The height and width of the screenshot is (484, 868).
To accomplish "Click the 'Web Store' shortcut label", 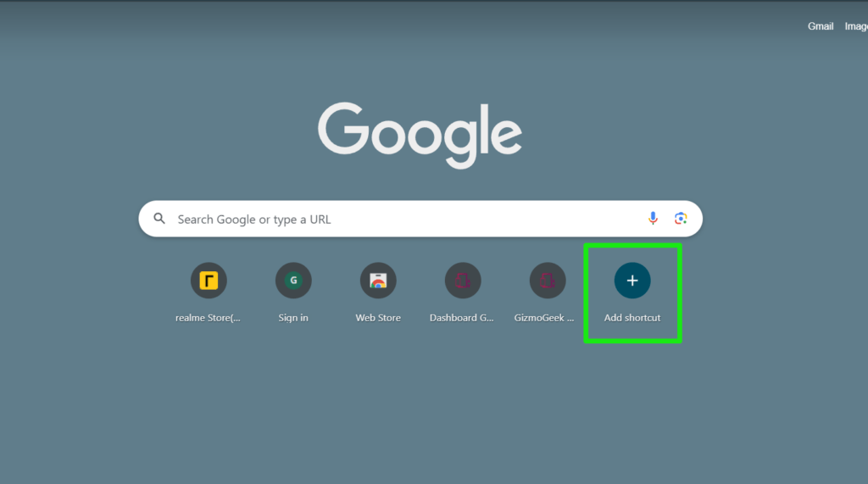I will click(378, 318).
